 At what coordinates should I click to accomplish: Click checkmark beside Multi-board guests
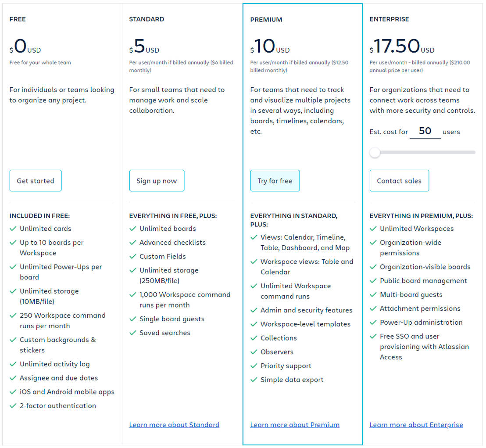point(373,295)
